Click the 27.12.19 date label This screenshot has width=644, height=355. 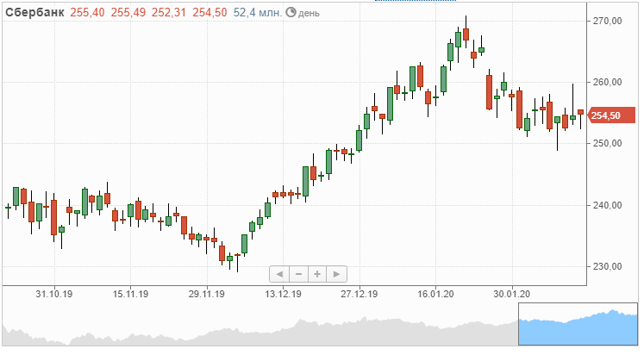(x=360, y=295)
